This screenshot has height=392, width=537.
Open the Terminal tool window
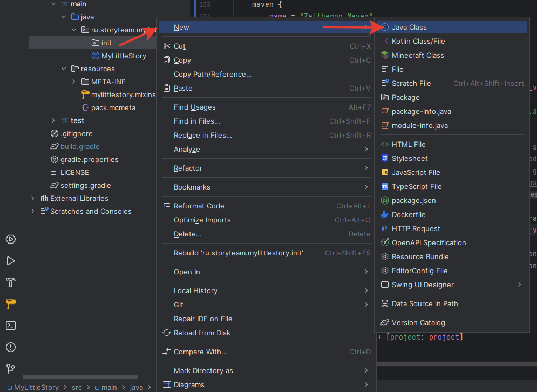[x=11, y=326]
